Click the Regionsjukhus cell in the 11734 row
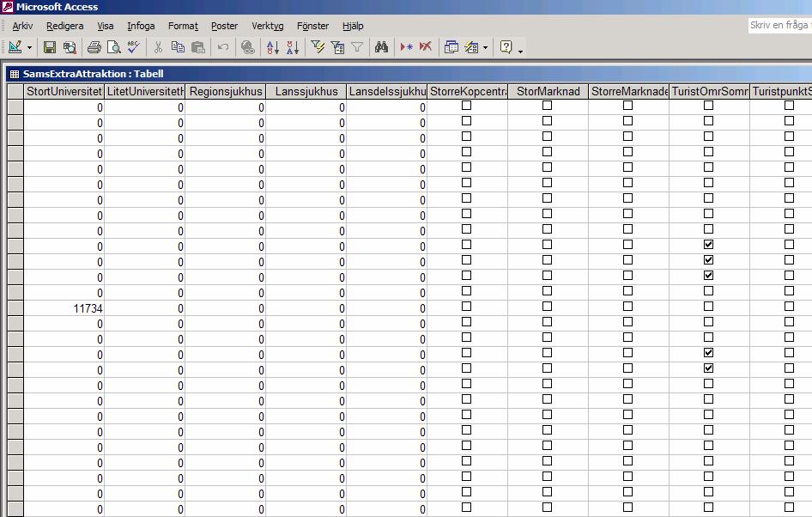 [225, 309]
